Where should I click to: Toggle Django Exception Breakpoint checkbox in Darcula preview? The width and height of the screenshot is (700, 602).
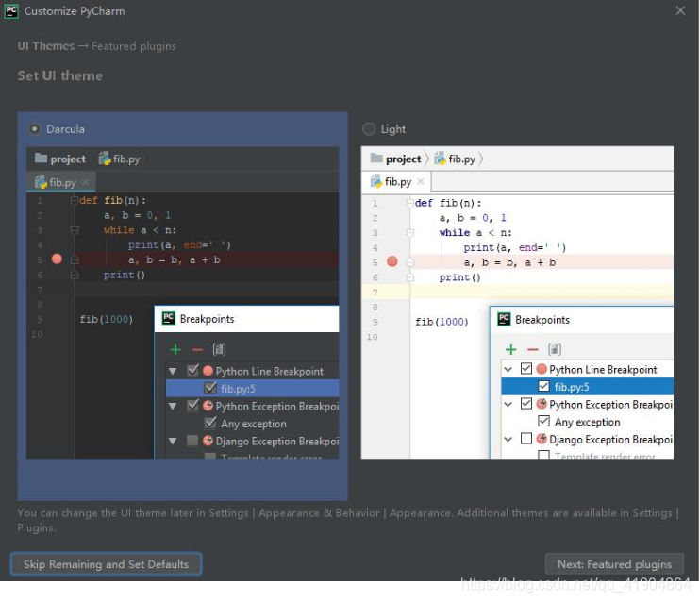coord(192,441)
